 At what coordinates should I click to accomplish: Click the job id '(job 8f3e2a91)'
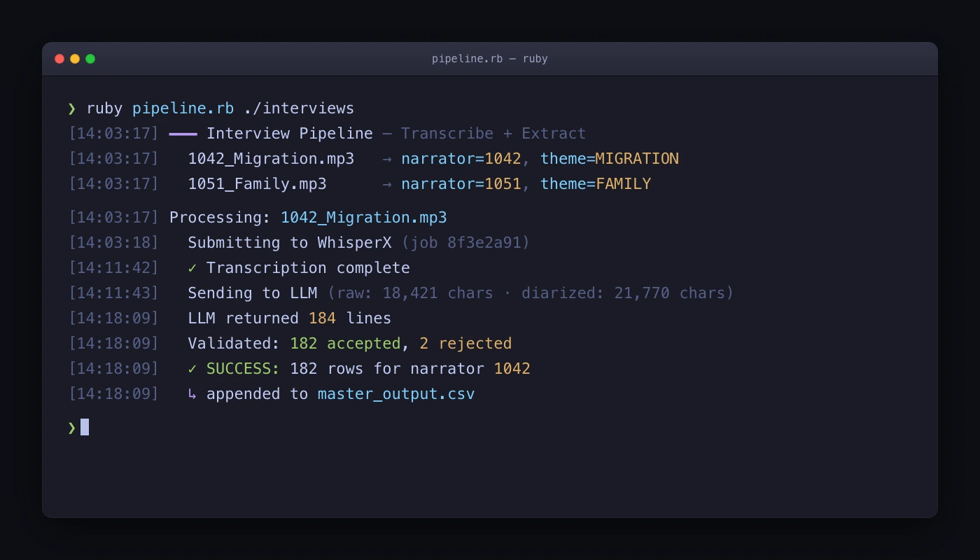click(x=466, y=243)
